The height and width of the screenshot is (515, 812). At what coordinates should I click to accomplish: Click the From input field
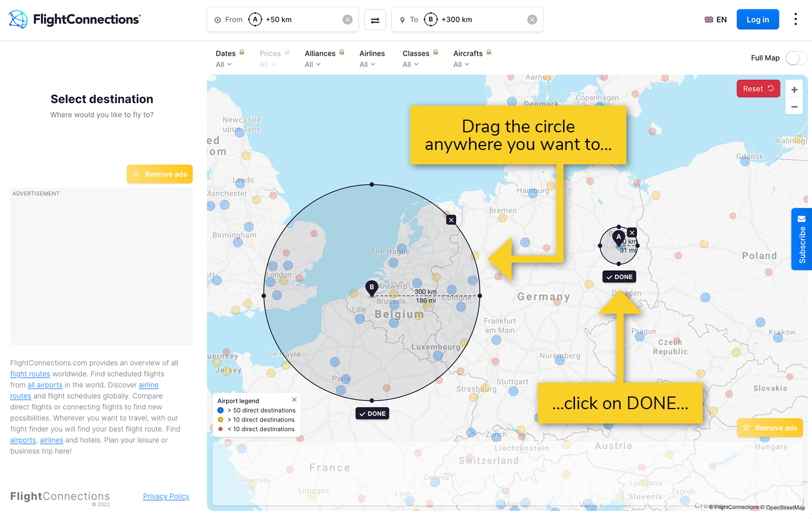282,20
